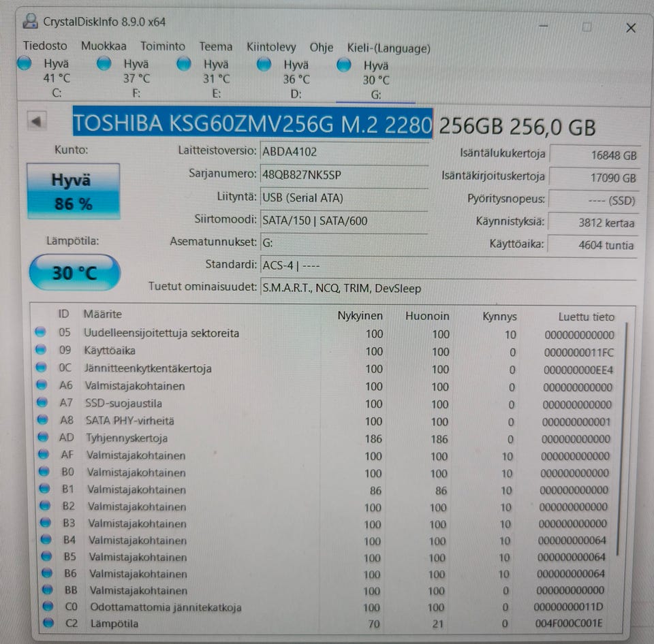This screenshot has width=654, height=644.
Task: Open the Kiintolevy menu
Action: (271, 47)
